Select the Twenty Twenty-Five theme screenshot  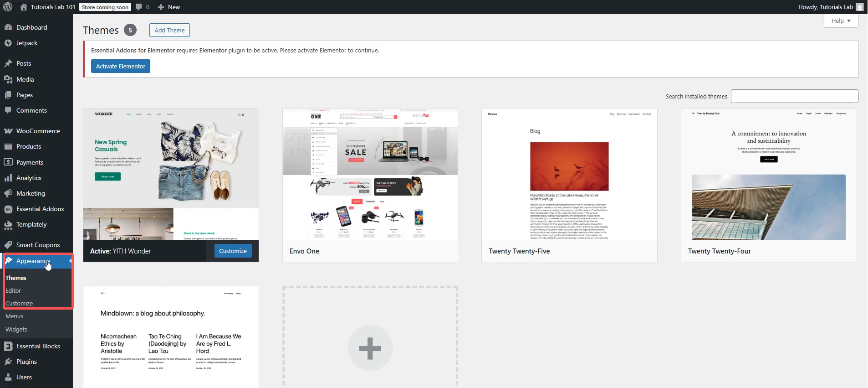[569, 174]
